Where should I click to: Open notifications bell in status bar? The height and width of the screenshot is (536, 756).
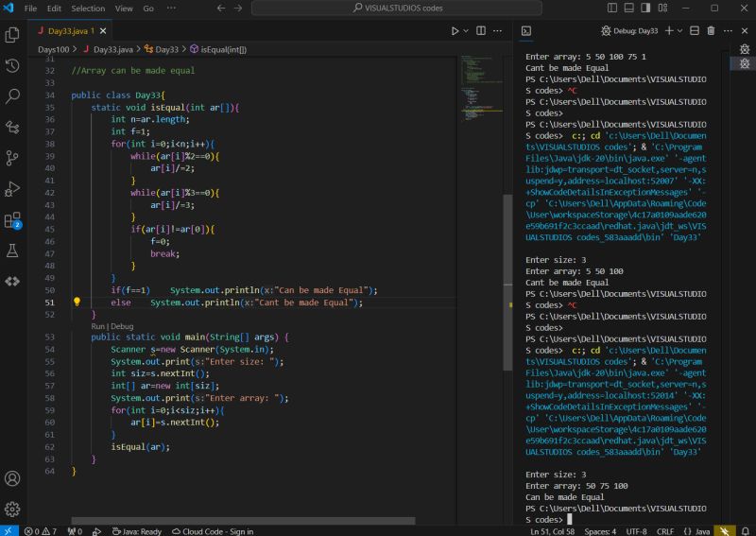[746, 531]
